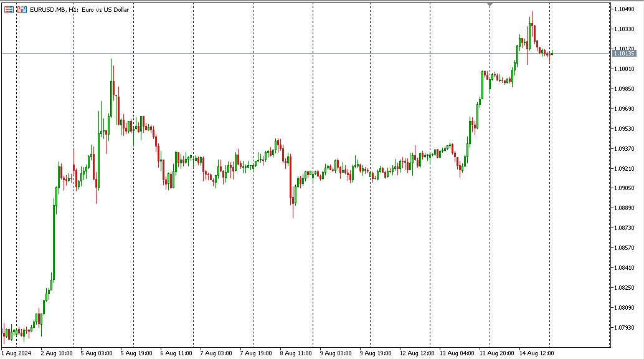Screen dimensions: 644x359
Task: Click the 1.10490 price scale label
Action: tap(624, 9)
